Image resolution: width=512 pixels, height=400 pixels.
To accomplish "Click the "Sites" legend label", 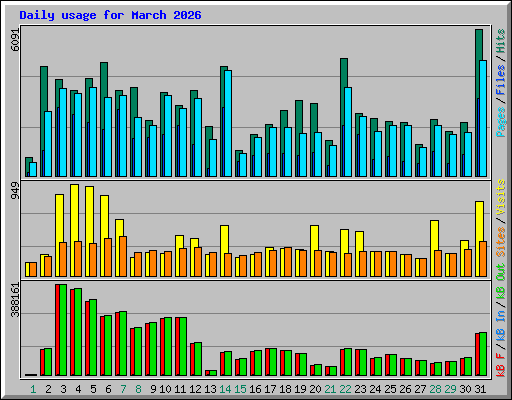I will click(500, 242).
